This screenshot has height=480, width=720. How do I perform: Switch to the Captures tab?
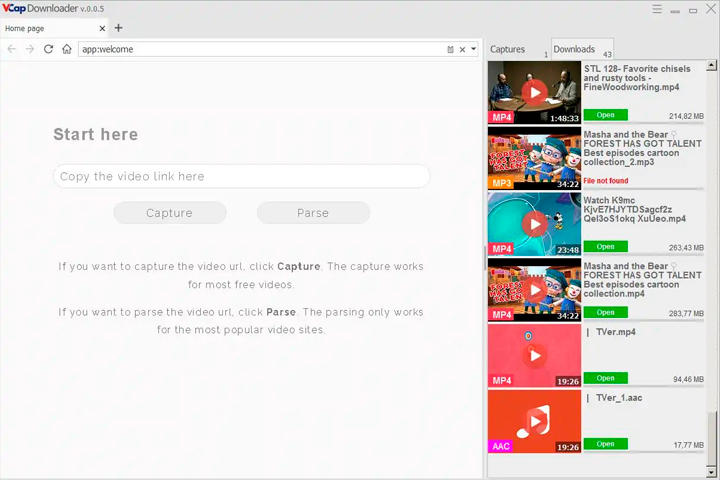(x=518, y=50)
